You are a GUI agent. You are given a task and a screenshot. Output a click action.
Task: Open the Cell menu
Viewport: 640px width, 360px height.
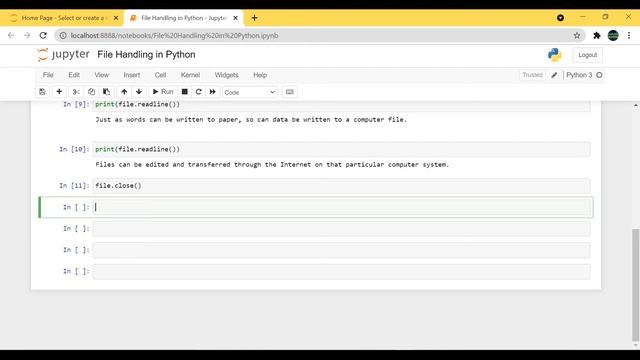(160, 75)
